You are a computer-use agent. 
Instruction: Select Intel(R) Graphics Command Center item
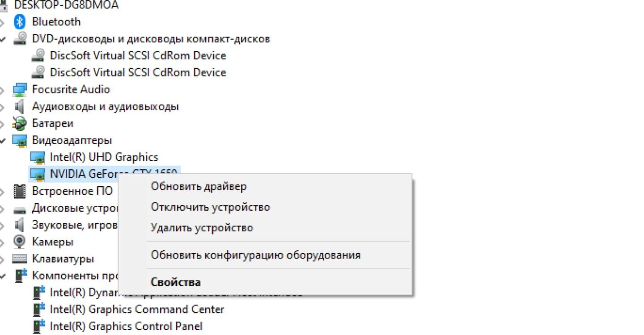(137, 309)
